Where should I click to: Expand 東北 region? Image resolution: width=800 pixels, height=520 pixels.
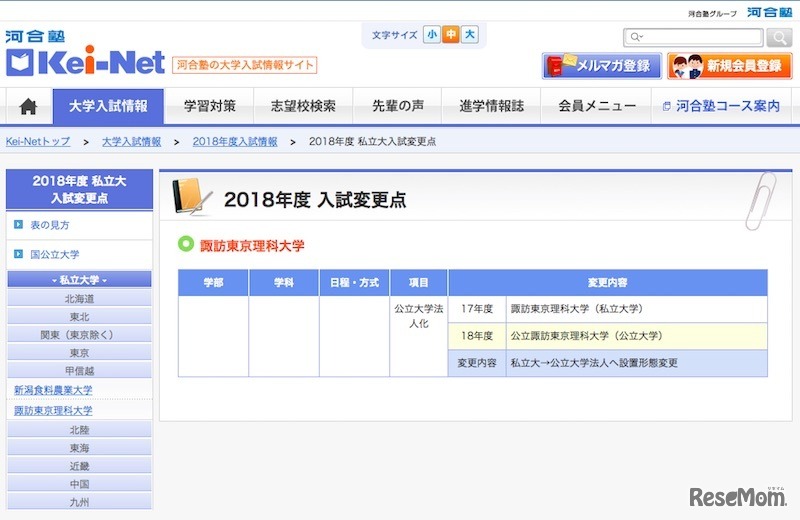click(x=80, y=316)
